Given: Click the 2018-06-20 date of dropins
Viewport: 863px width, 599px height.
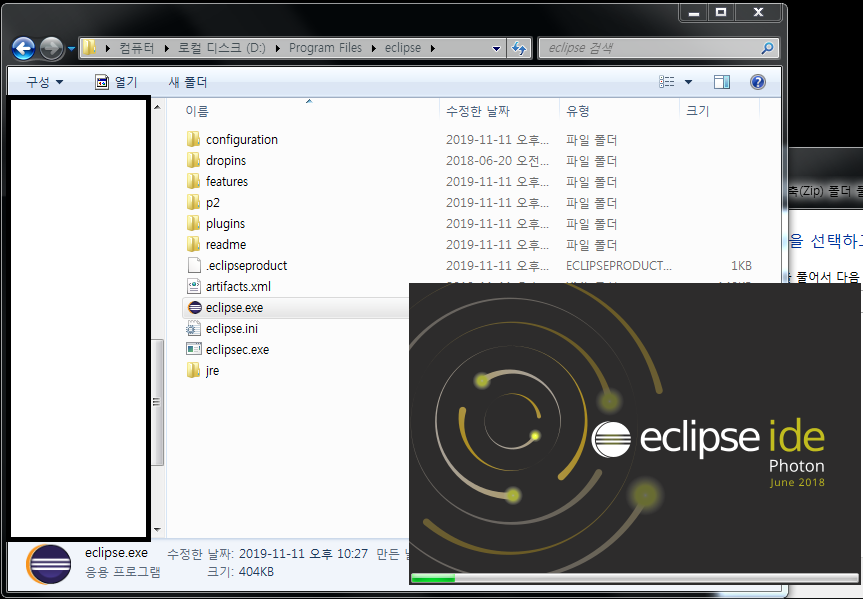Looking at the screenshot, I should (497, 161).
